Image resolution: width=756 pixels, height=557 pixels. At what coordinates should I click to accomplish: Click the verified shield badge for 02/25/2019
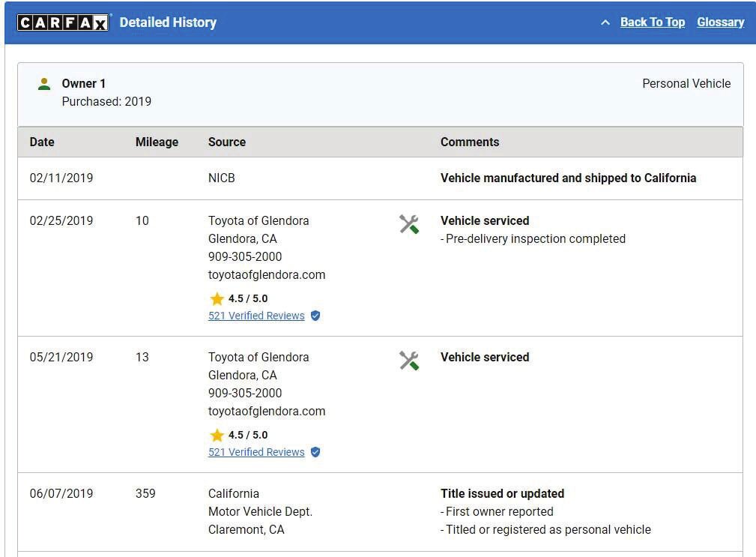pyautogui.click(x=315, y=316)
